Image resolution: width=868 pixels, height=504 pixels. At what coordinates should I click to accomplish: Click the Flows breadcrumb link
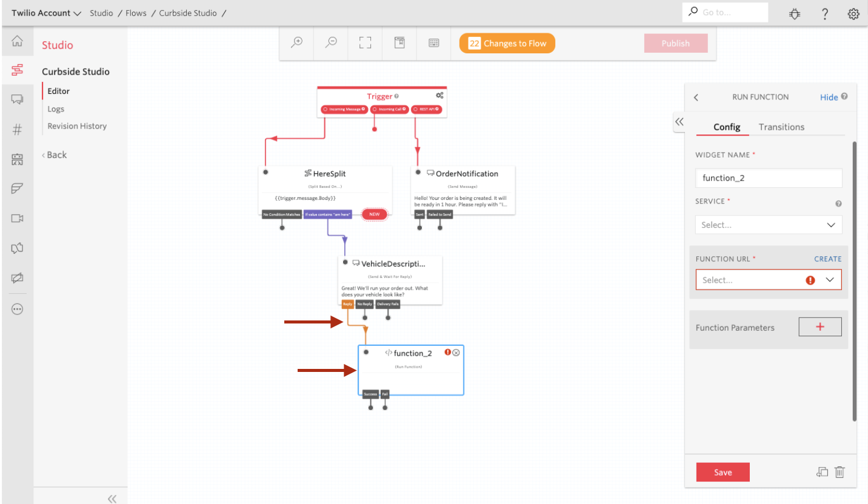tap(136, 13)
